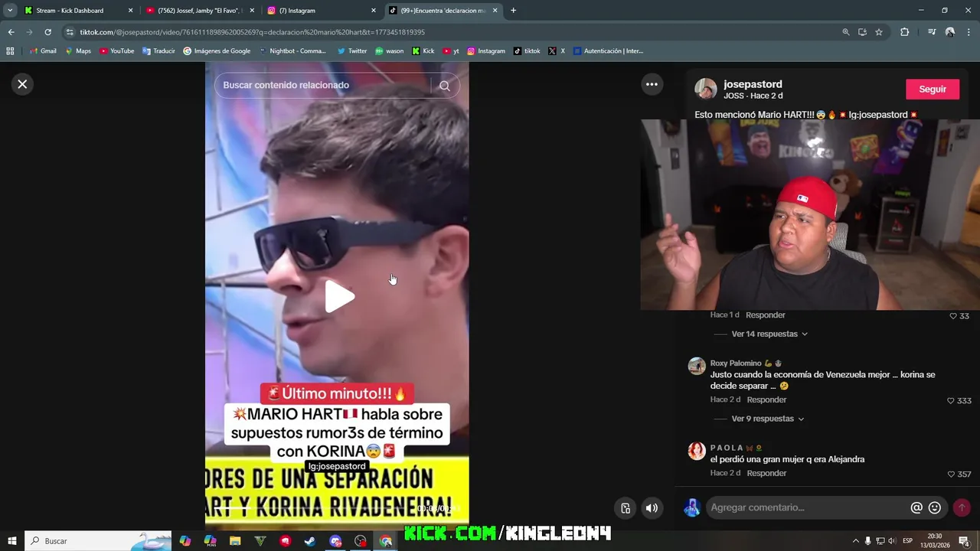Open the X bookmark
The width and height of the screenshot is (980, 551).
click(x=557, y=51)
